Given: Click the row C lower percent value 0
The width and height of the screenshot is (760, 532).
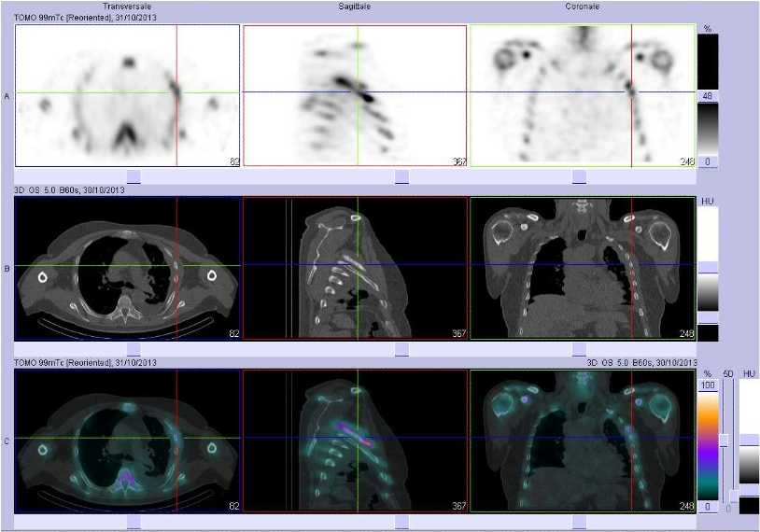Looking at the screenshot, I should click(x=708, y=506).
